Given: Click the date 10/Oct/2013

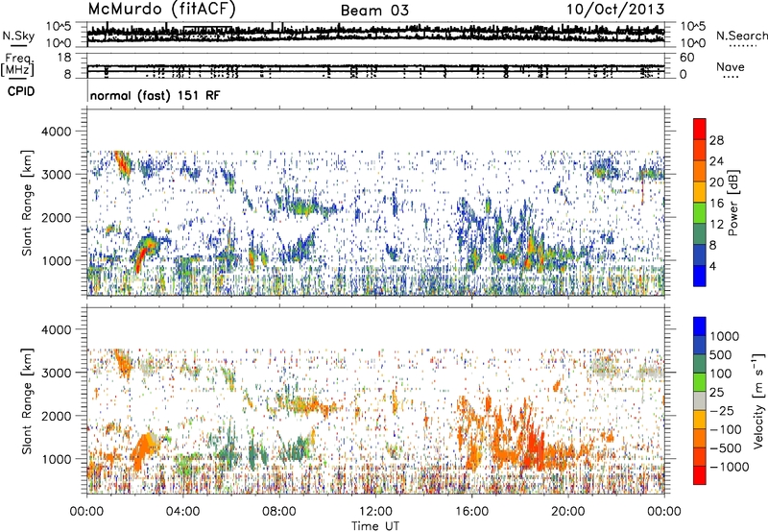Looking at the screenshot, I should [x=615, y=10].
